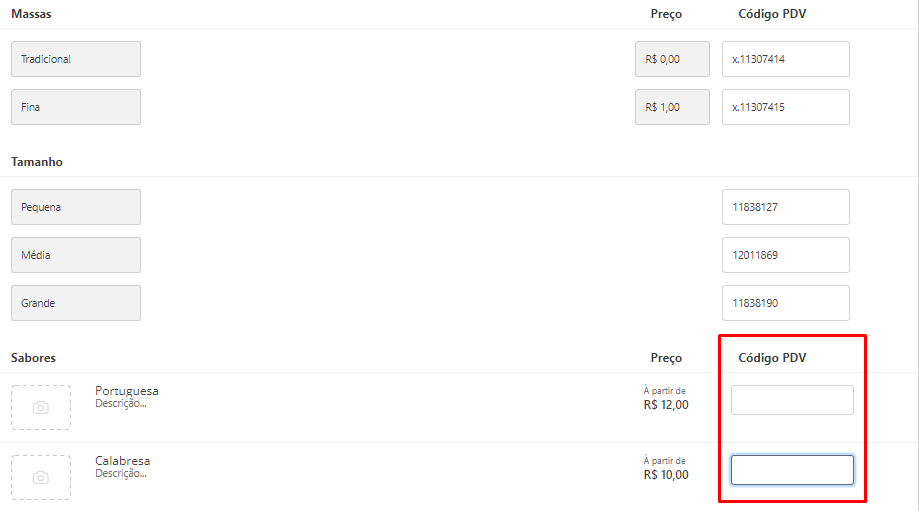This screenshot has height=512, width=919.
Task: Edit PDV code x.11307415 field
Action: tap(785, 107)
